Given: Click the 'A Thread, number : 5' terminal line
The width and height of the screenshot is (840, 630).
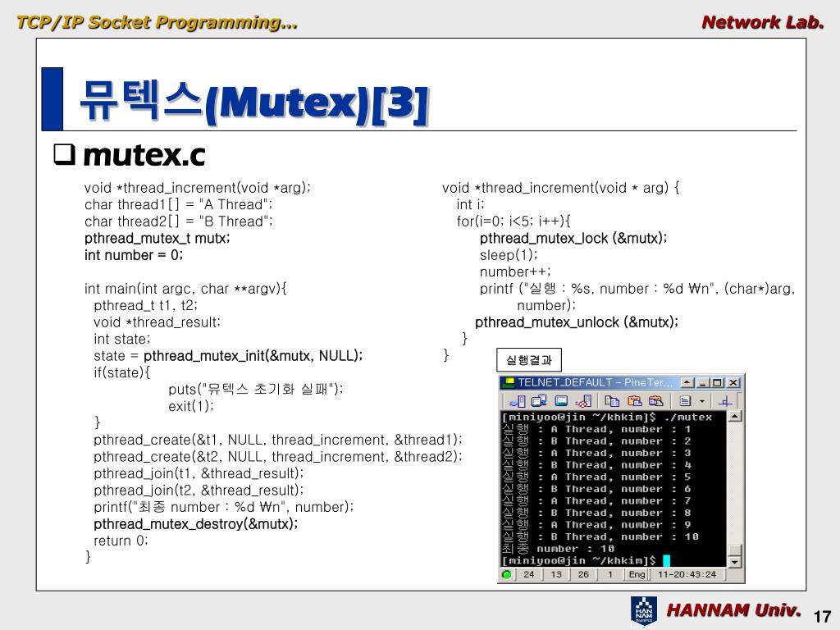Looking at the screenshot, I should pos(596,477).
